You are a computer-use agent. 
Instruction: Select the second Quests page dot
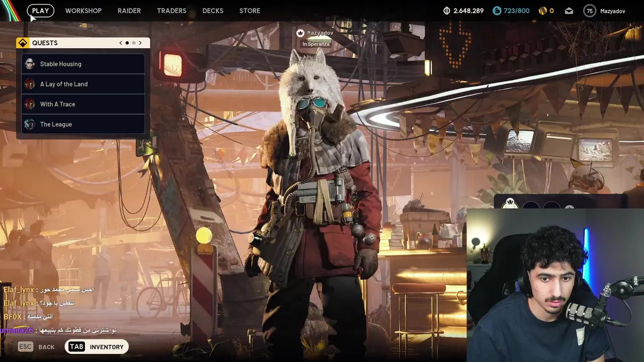tap(133, 43)
